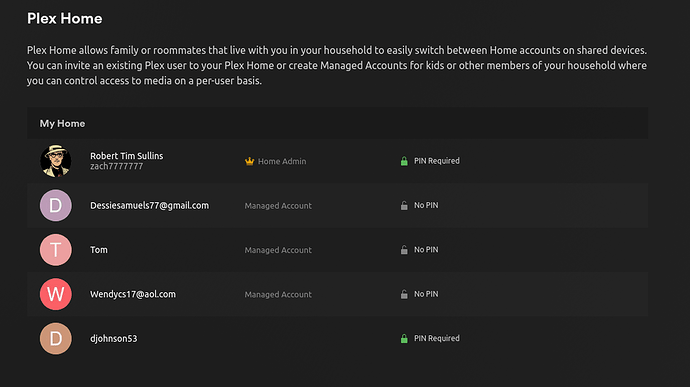The width and height of the screenshot is (690, 387).
Task: Click the Home Admin label
Action: [282, 162]
